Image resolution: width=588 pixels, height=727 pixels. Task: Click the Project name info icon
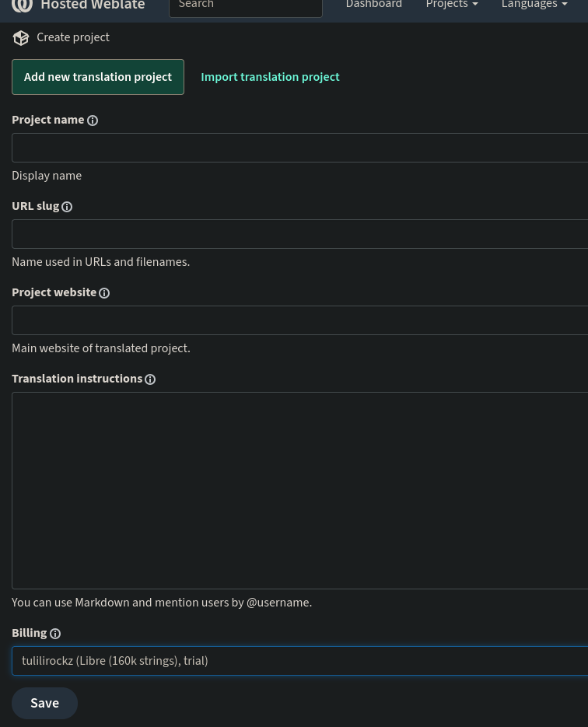93,121
